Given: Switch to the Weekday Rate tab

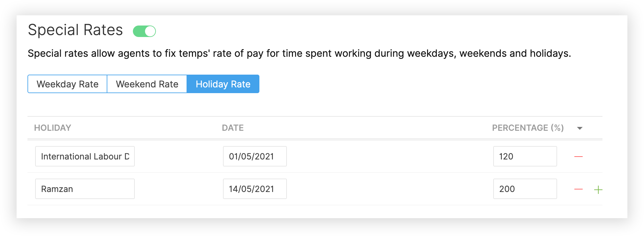Looking at the screenshot, I should tap(67, 84).
